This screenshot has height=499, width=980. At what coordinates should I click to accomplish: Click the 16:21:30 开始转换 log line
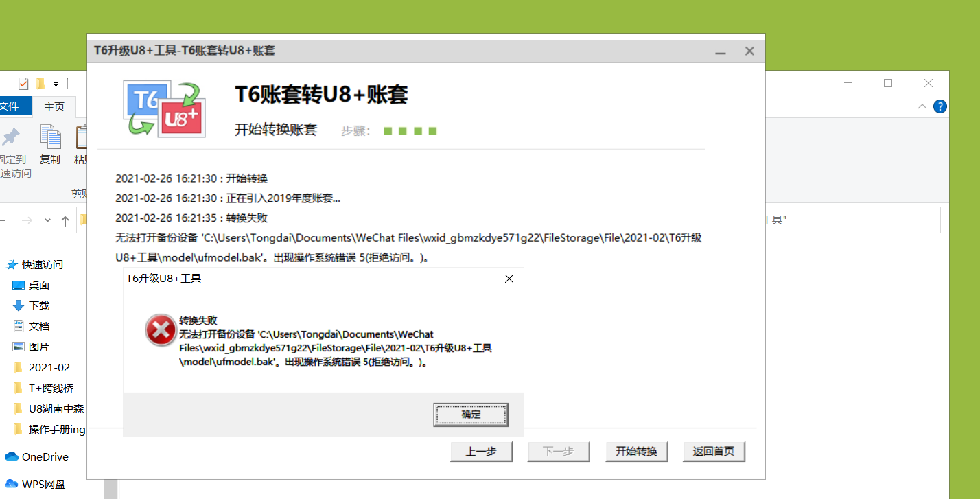click(191, 178)
